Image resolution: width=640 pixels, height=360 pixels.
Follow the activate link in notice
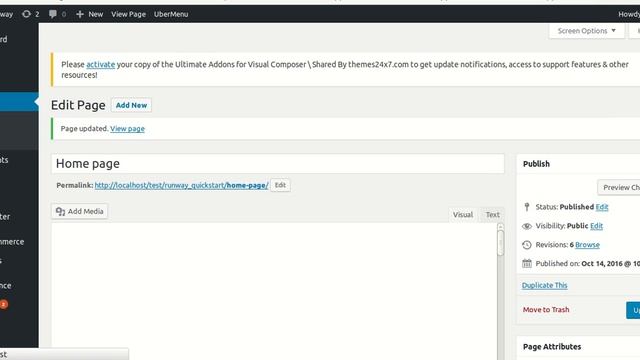pyautogui.click(x=100, y=64)
